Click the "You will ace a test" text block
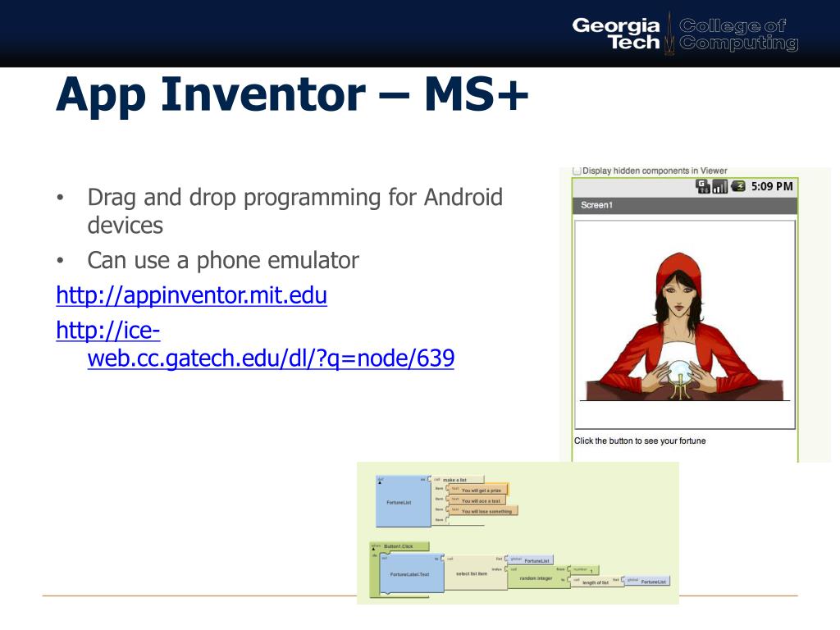 point(477,500)
